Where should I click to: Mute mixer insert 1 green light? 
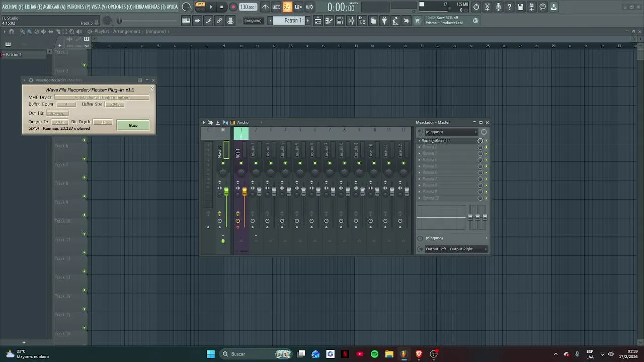point(241,163)
